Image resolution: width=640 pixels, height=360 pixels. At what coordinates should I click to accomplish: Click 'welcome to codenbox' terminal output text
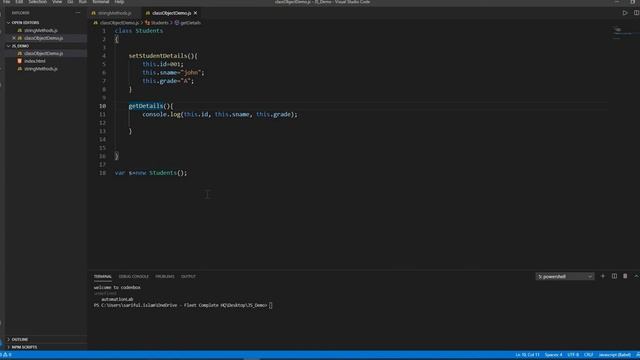[x=117, y=287]
